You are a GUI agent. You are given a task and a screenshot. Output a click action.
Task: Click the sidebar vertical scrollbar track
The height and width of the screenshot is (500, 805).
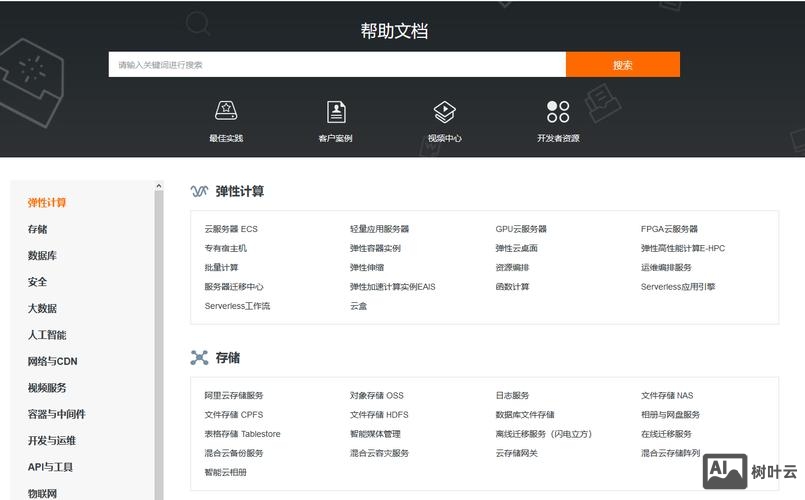pos(159,344)
